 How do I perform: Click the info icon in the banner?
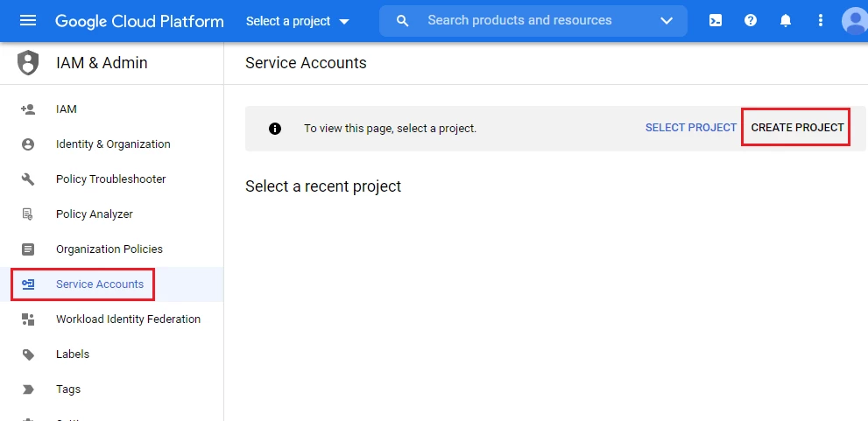point(275,129)
